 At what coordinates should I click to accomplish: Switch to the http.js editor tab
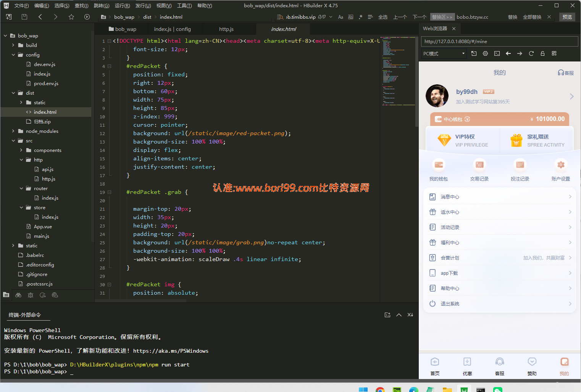tap(226, 29)
